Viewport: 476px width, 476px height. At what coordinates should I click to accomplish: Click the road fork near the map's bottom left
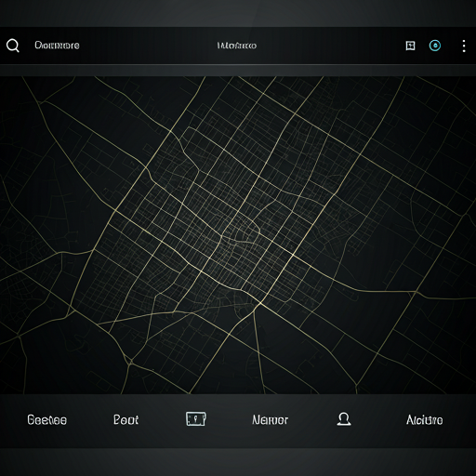[130, 362]
